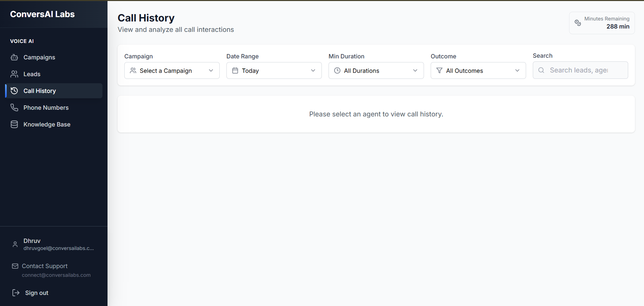
Task: Open the Campaigns menu item
Action: [54, 57]
